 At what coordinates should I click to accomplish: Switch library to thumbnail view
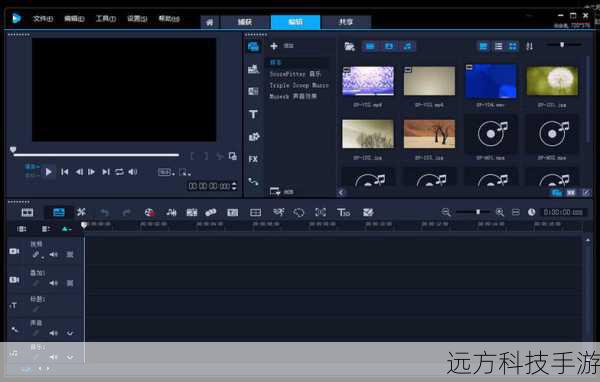click(512, 47)
